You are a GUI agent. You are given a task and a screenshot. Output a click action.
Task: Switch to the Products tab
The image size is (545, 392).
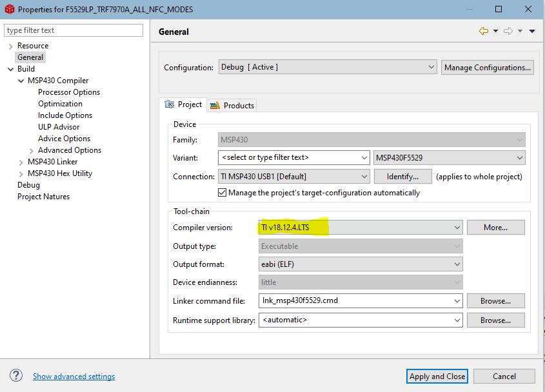[x=232, y=105]
